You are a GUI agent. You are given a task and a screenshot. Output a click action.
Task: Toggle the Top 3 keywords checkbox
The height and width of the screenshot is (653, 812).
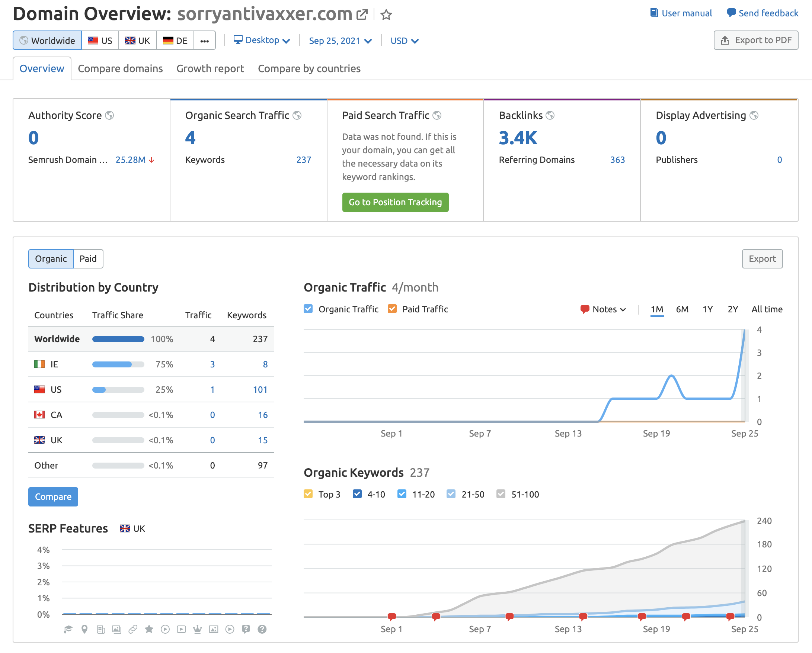pos(308,494)
